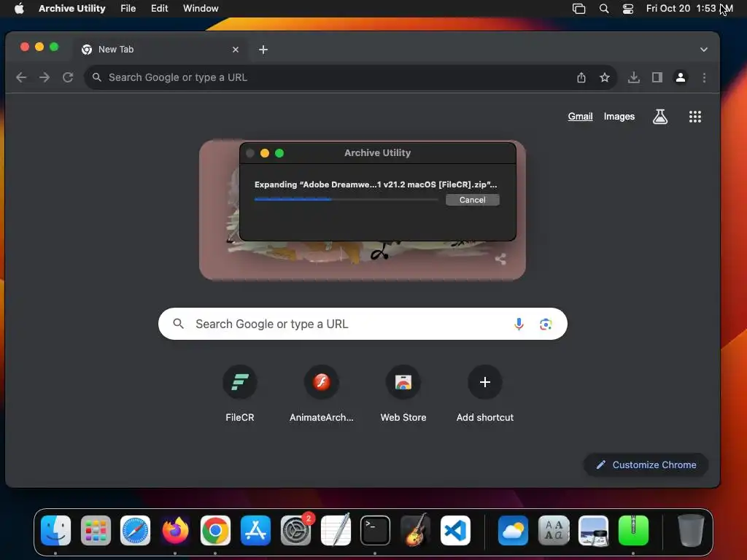Bookmark this tab with the star icon
This screenshot has height=560, width=747.
(x=605, y=77)
